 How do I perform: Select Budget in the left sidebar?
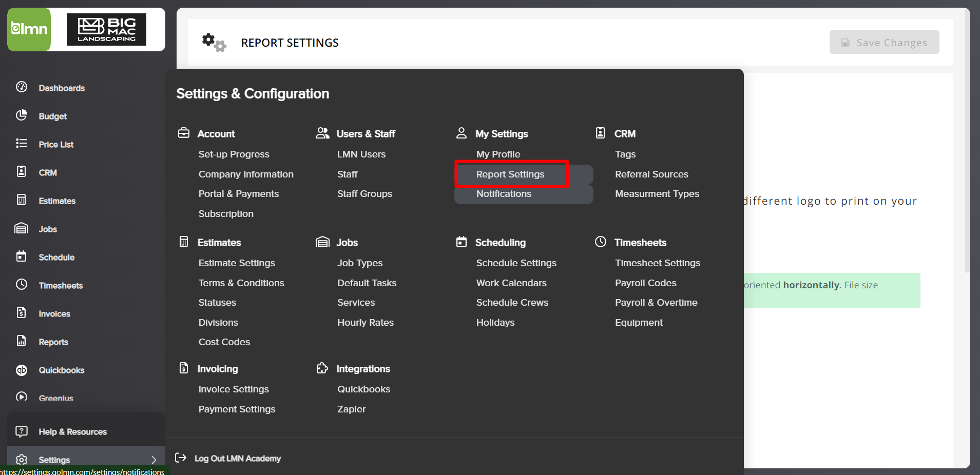53,116
